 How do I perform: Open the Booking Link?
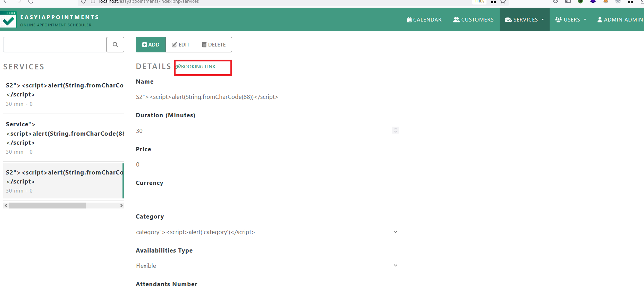(x=196, y=67)
